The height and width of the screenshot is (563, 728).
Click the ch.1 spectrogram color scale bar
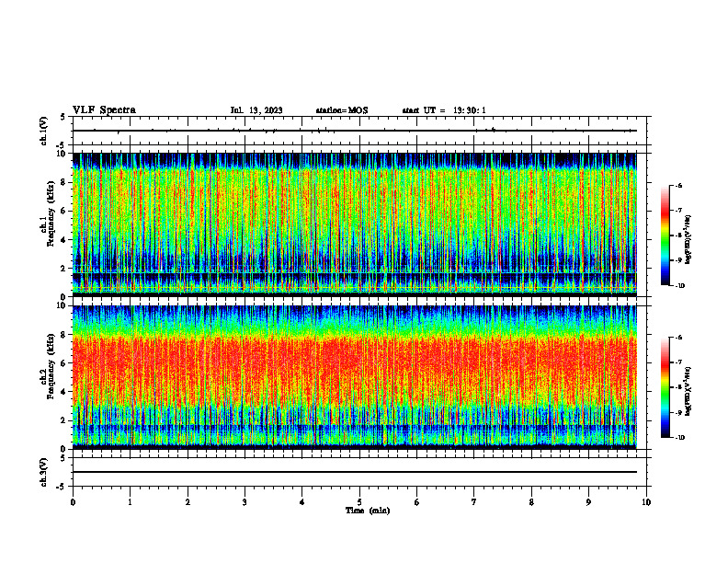coord(665,236)
